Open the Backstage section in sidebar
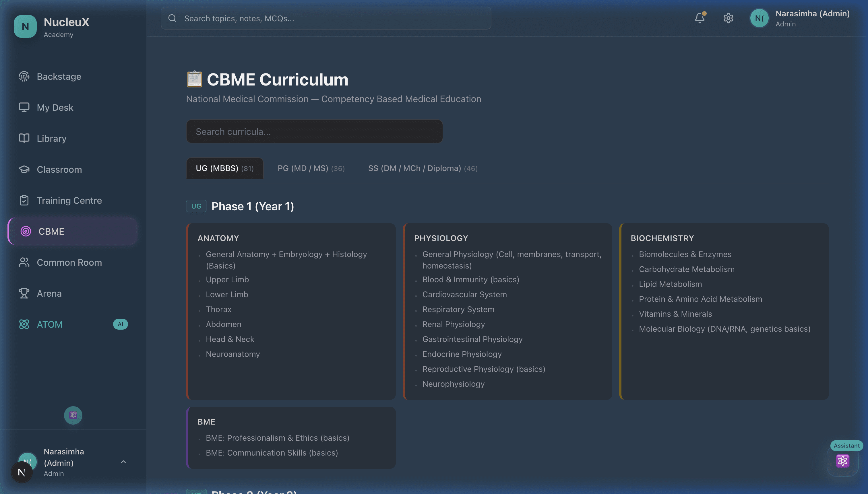Screen dimensions: 868x494 click(59, 76)
